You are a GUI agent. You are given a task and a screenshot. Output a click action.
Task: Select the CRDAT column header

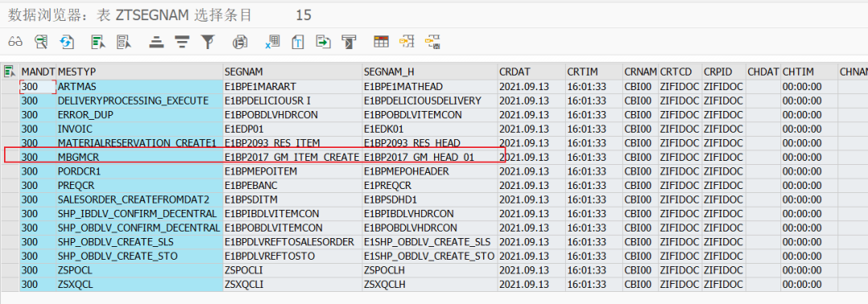coord(531,72)
